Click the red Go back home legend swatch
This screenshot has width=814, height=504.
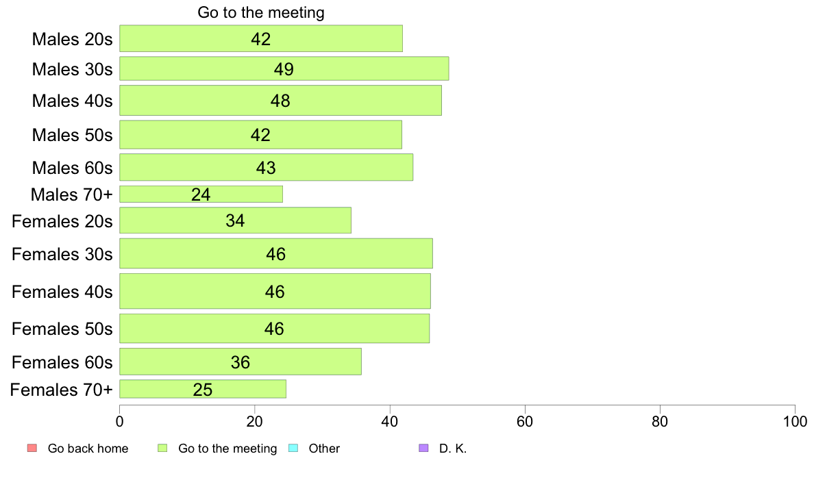pos(32,448)
